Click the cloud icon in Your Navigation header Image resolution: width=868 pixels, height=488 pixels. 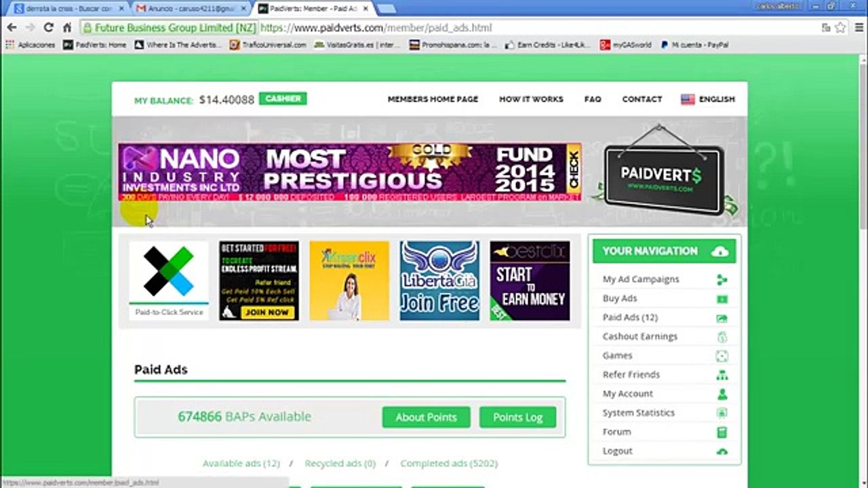coord(719,251)
